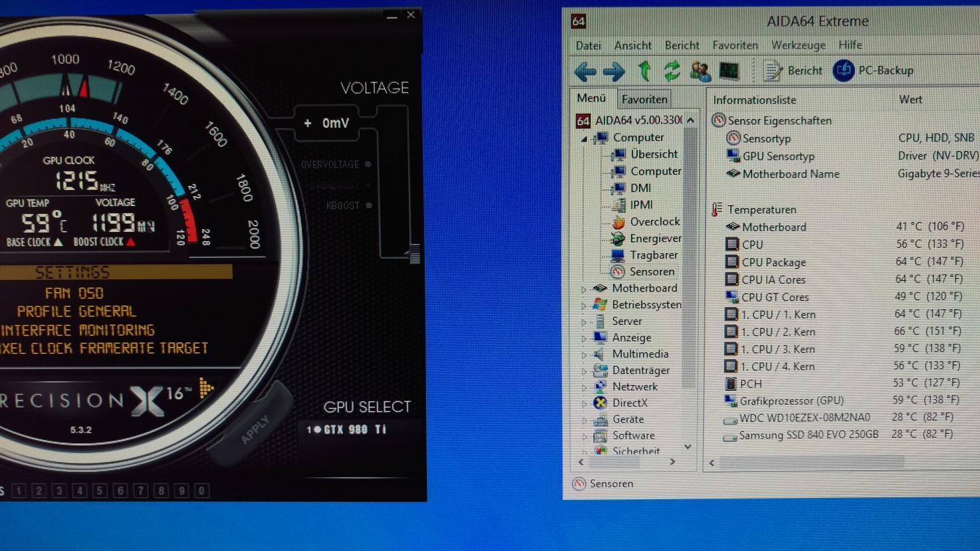Adjust the Precision X voltage slider handle
The height and width of the screenshot is (551, 980).
coord(414,254)
